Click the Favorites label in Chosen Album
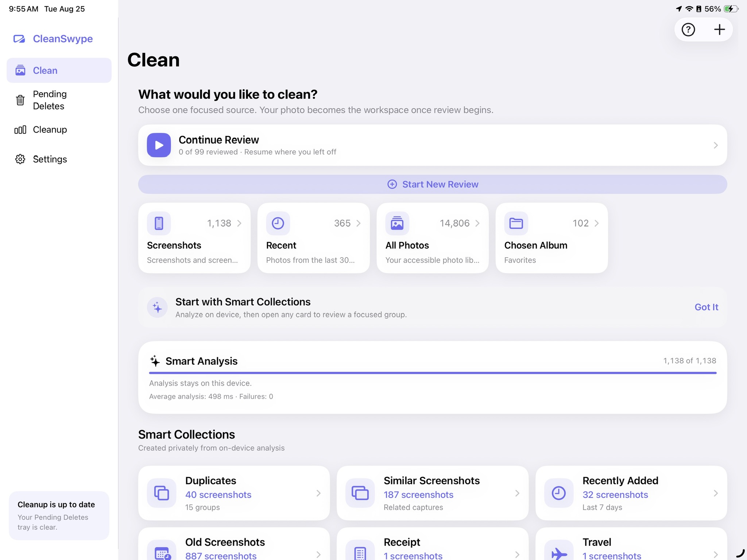 [x=520, y=260]
